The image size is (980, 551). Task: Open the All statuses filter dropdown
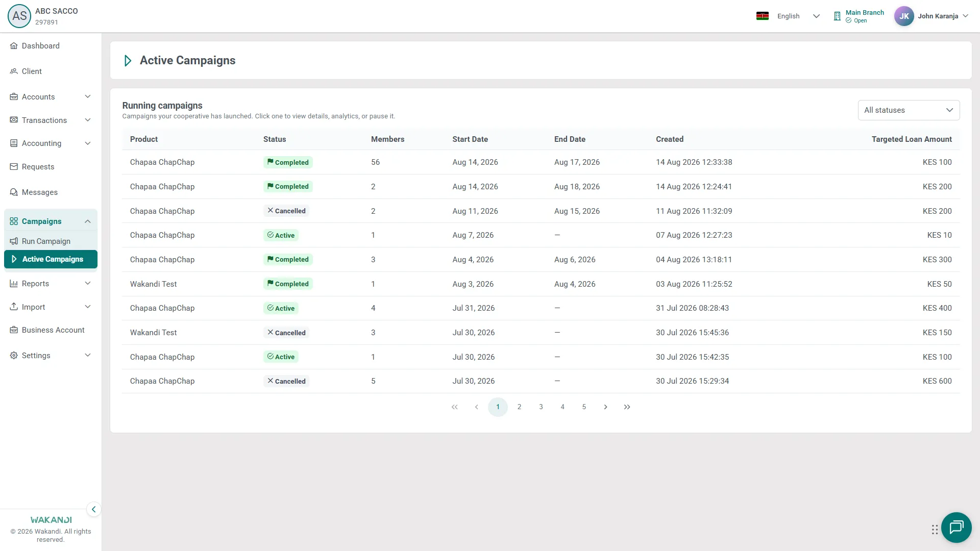point(909,110)
